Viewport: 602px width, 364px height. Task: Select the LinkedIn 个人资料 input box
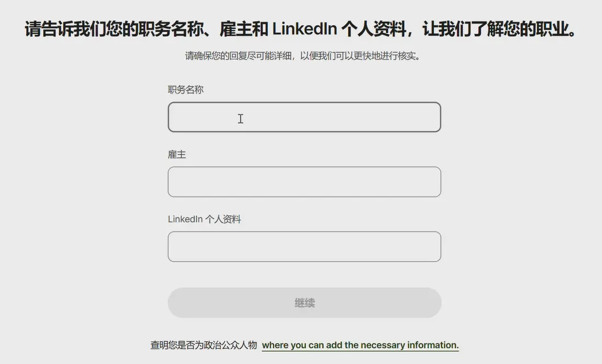click(304, 246)
